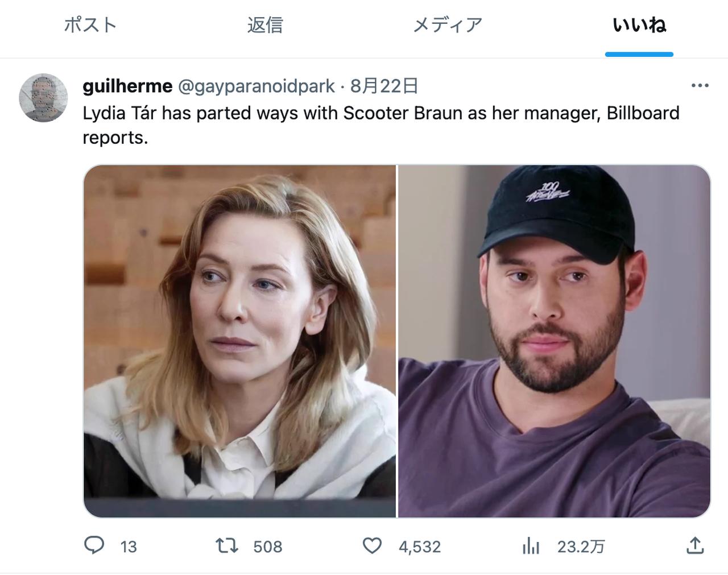Click the いいね tab
The image size is (728, 575).
[x=639, y=25]
